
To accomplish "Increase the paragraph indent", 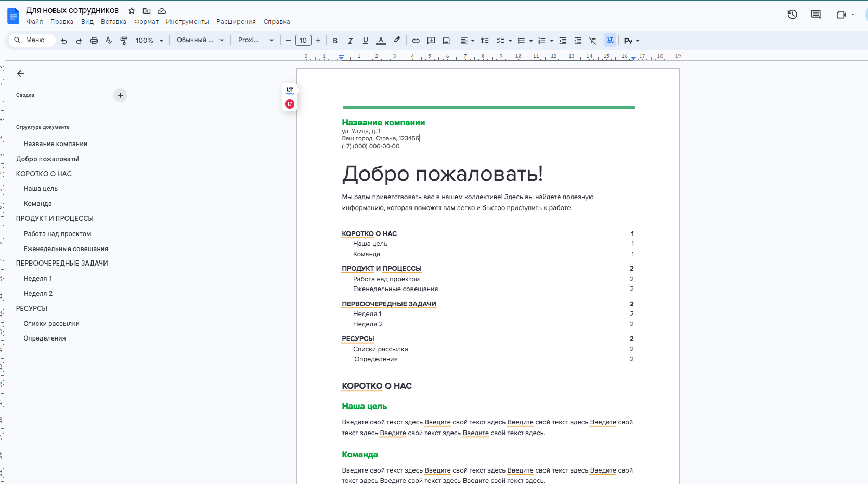I will (x=578, y=41).
